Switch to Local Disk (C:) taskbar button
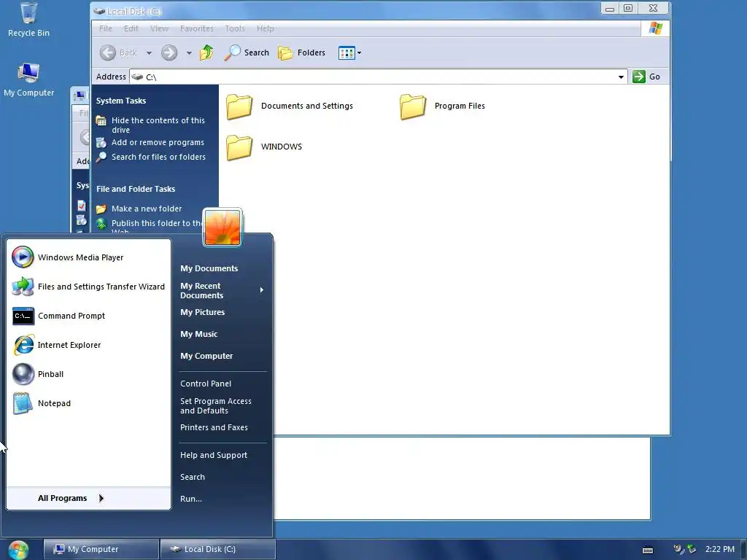Image resolution: width=747 pixels, height=560 pixels. tap(217, 549)
